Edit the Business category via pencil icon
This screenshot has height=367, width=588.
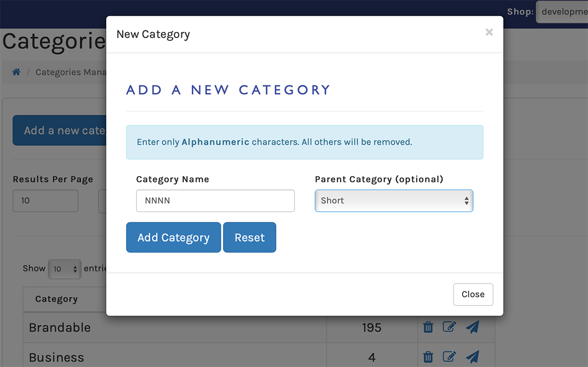coord(449,357)
